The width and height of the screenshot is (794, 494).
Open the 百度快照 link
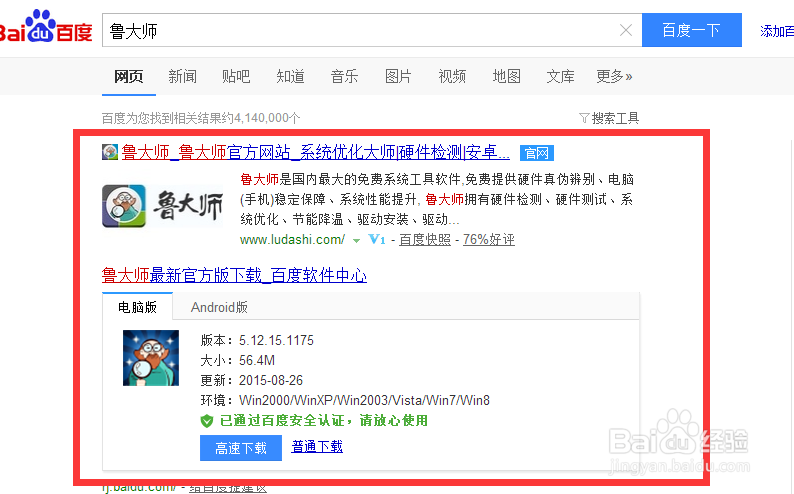[x=425, y=239]
